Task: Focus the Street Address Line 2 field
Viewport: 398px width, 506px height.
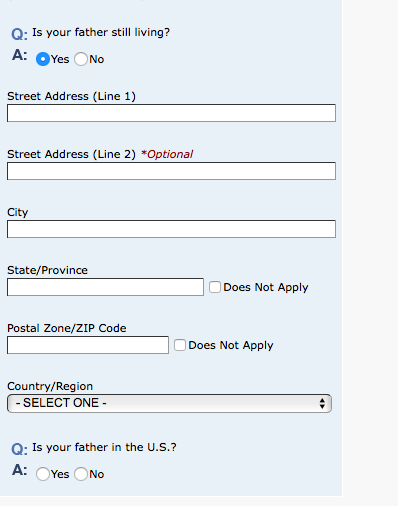Action: coord(171,171)
